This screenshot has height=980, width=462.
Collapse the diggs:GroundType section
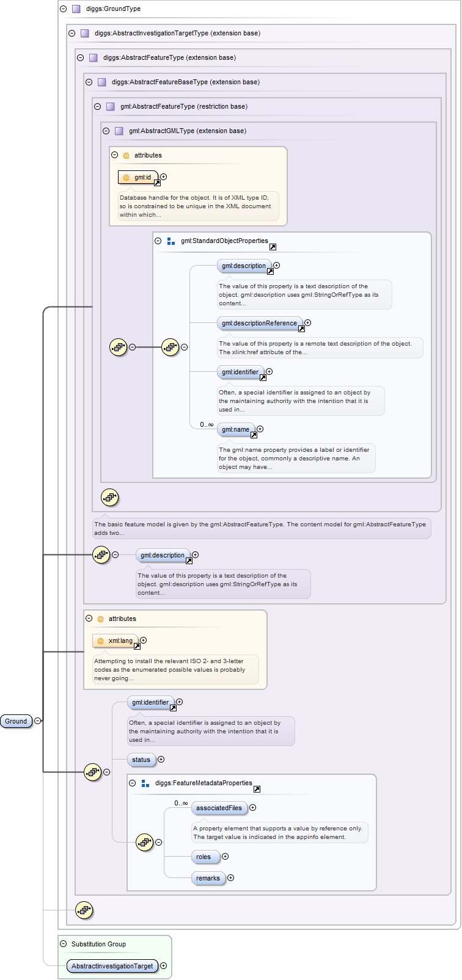click(63, 9)
